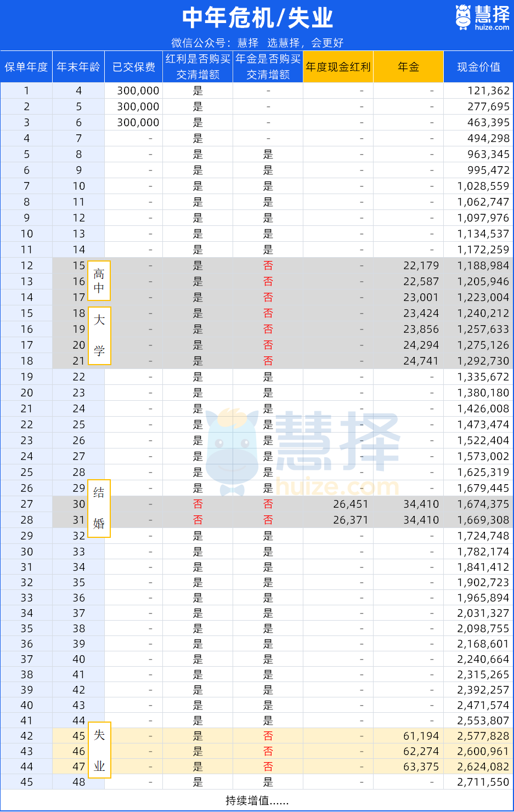Select the 失业 milestone label
Screen dimensions: 514x812
pyautogui.click(x=98, y=751)
